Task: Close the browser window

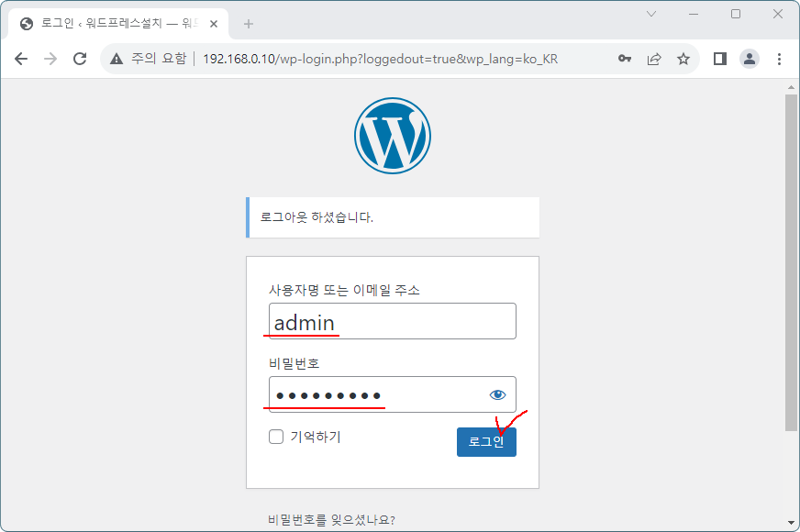Action: 778,14
